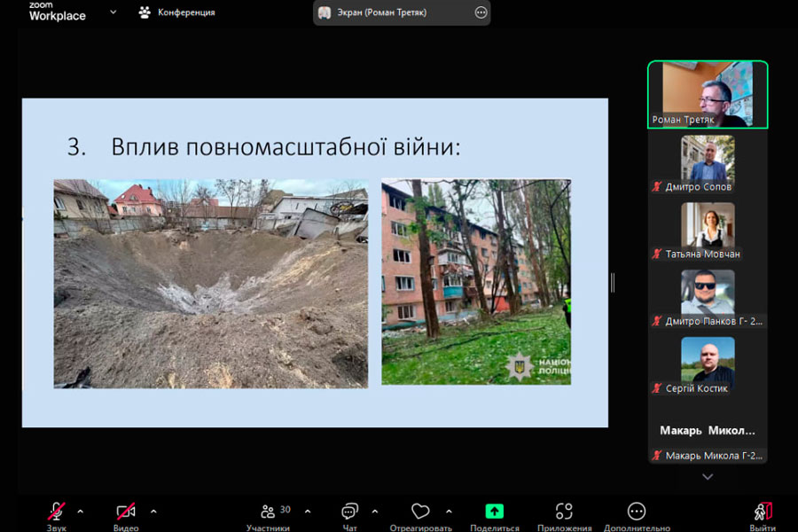This screenshot has height=532, width=798.
Task: Expand video options arrow beside Видео
Action: (153, 512)
